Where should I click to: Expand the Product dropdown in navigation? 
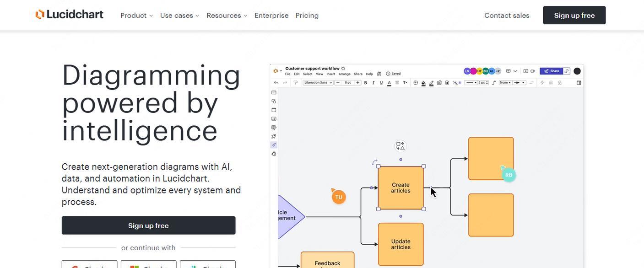pyautogui.click(x=136, y=15)
